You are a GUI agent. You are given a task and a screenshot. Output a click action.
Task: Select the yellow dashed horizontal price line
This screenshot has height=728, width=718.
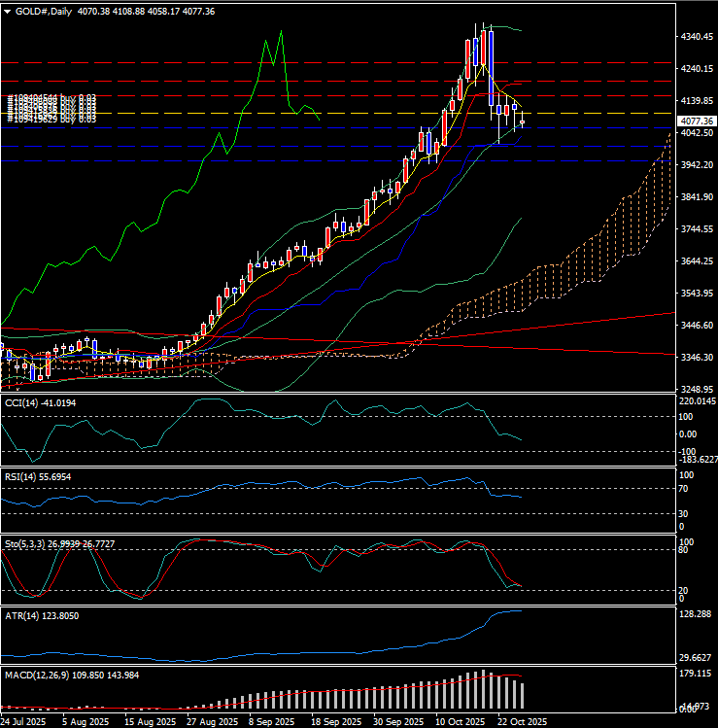(291, 114)
